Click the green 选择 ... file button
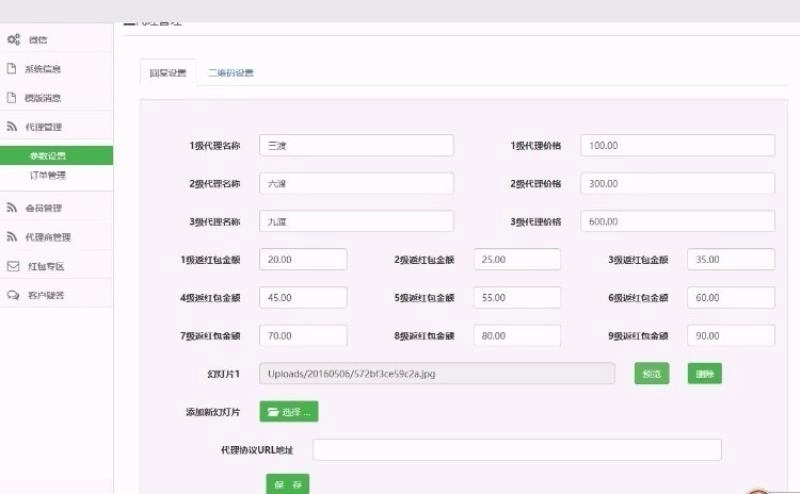The image size is (800, 494). 289,411
